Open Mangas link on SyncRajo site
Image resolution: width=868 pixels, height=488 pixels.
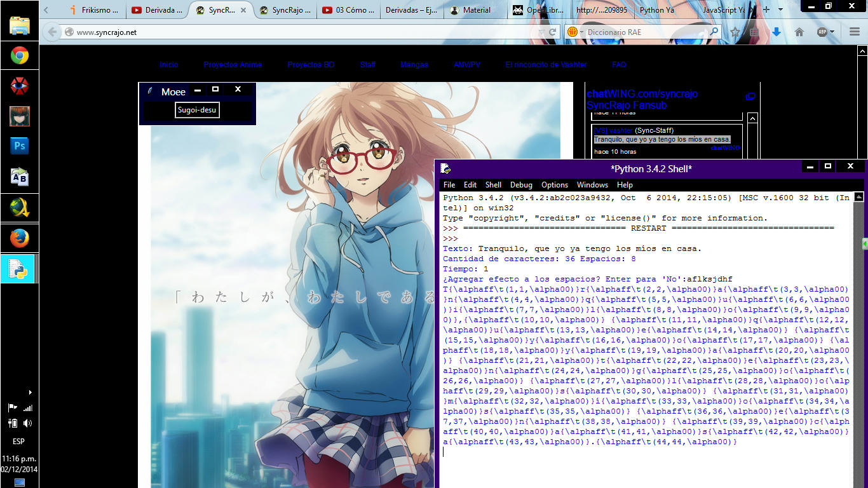click(414, 65)
